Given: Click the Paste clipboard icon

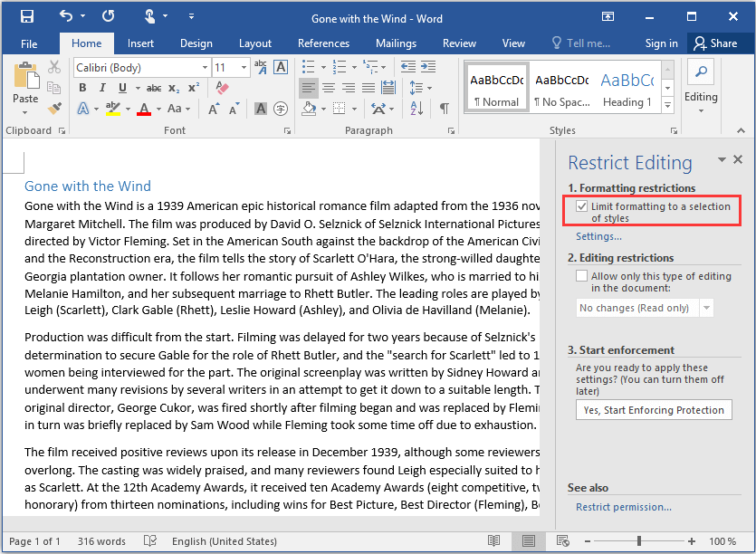Looking at the screenshot, I should point(26,77).
